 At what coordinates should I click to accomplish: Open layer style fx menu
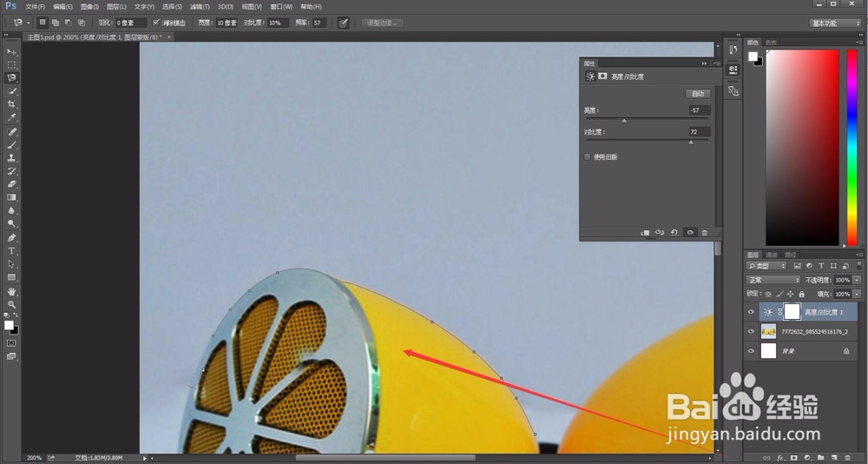(780, 458)
